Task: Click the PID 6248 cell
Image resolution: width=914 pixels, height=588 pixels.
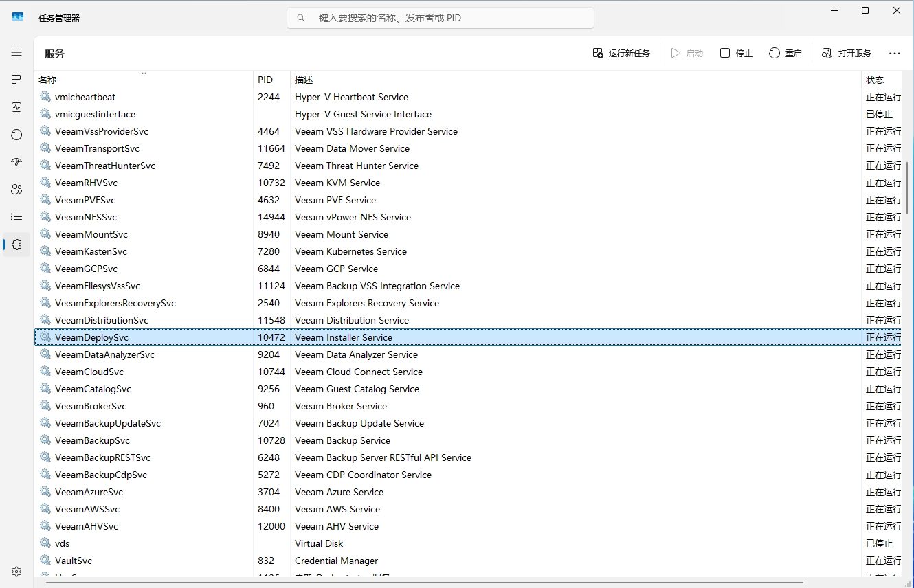Action: pyautogui.click(x=269, y=457)
